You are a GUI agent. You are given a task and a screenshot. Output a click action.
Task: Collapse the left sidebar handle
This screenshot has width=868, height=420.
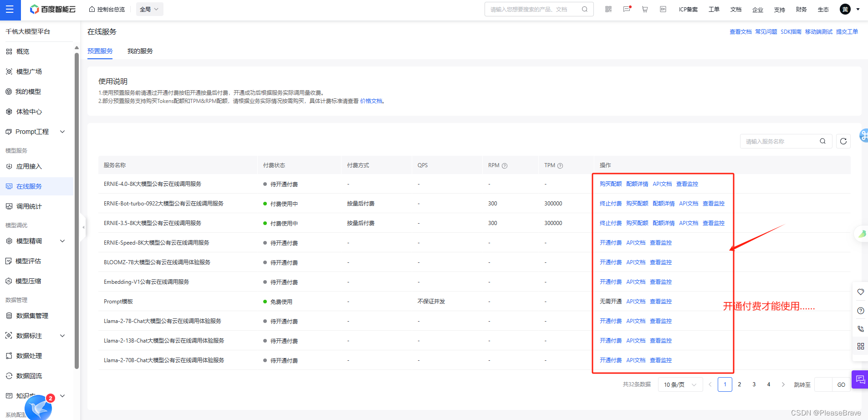point(83,227)
